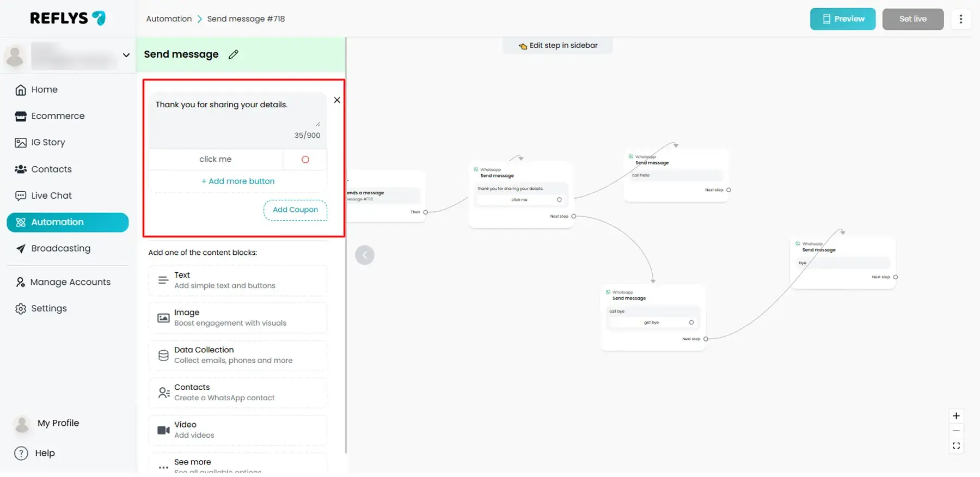Click the Add Coupon button
980x477 pixels.
click(295, 210)
